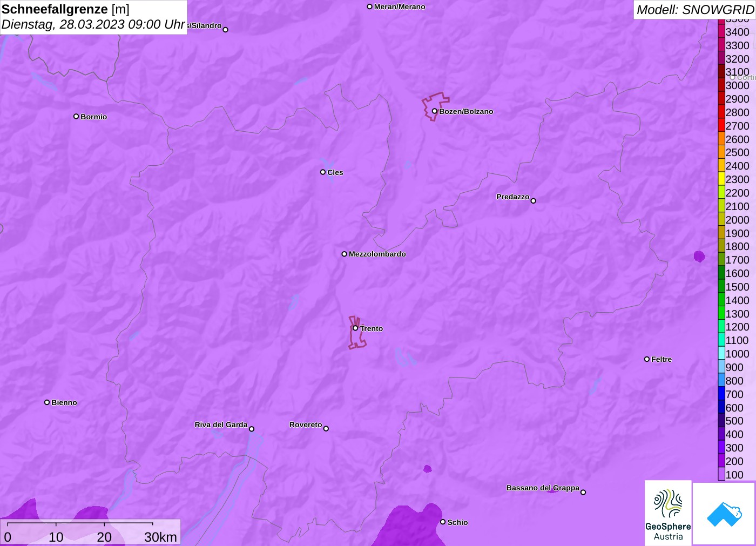Click the Meran/Merano label text

coord(400,6)
